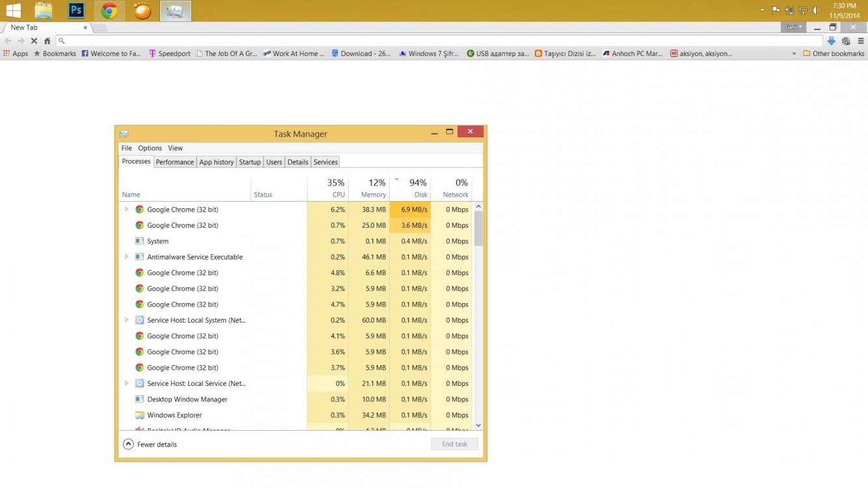Sort processes by the Memory column
The image size is (868, 488).
tap(369, 188)
